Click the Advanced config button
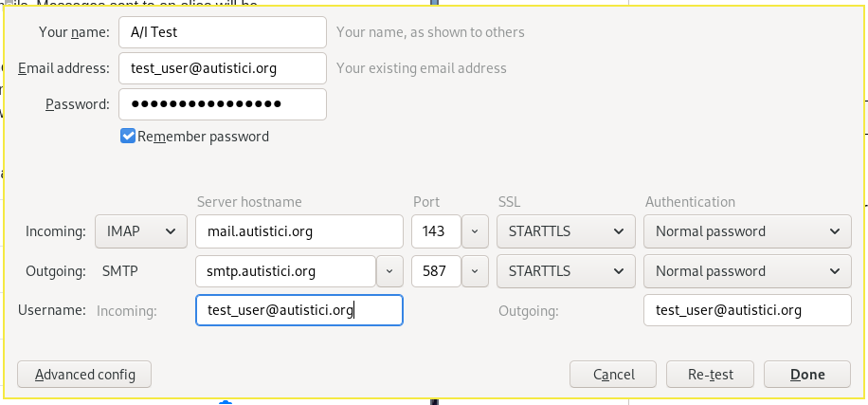Screen dimensions: 868x405 point(84,375)
